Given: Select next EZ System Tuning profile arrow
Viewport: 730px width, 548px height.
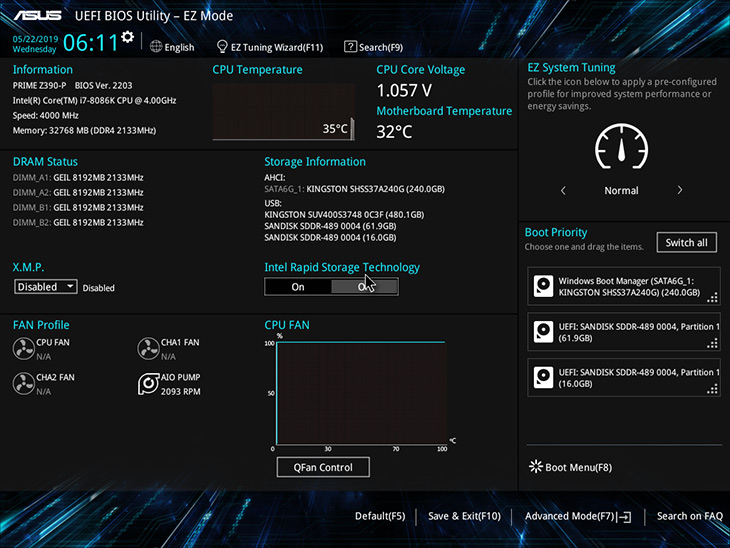Looking at the screenshot, I should [x=680, y=190].
